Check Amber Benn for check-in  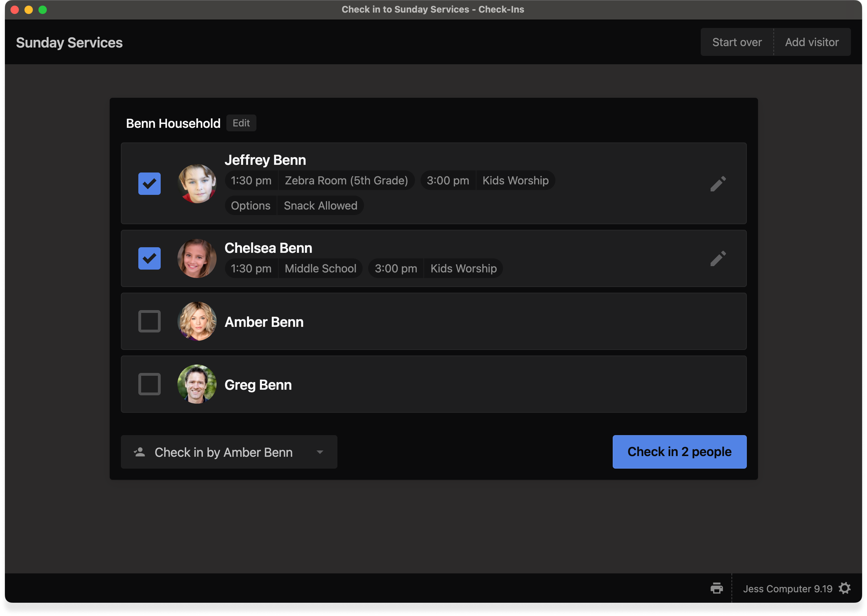(x=149, y=321)
